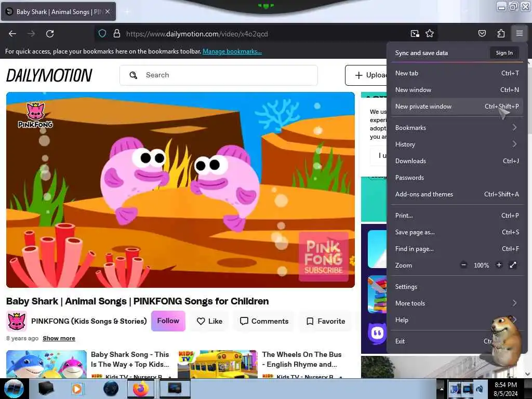Viewport: 532px width, 399px height.
Task: Click Sign In button in menu
Action: click(x=504, y=52)
